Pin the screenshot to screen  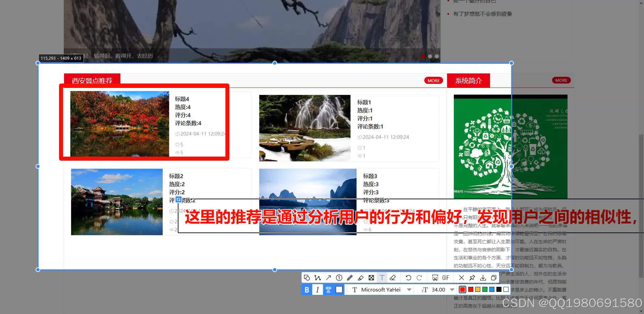tap(472, 277)
